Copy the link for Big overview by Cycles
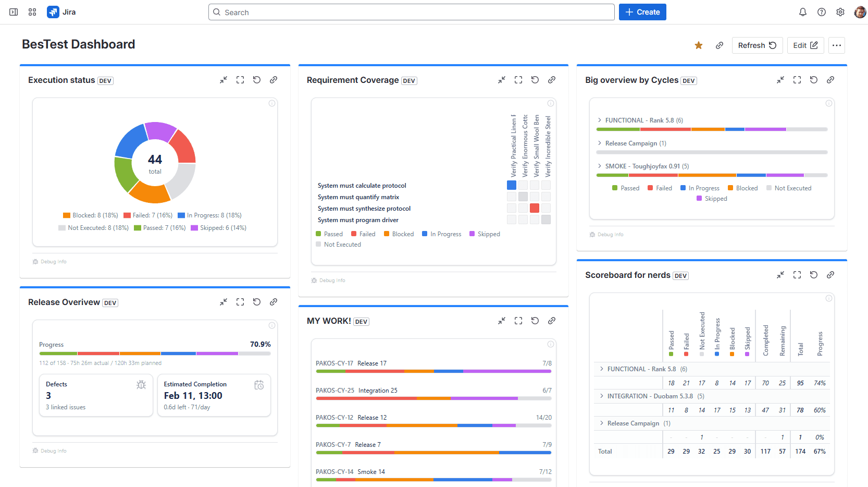 [x=830, y=79]
